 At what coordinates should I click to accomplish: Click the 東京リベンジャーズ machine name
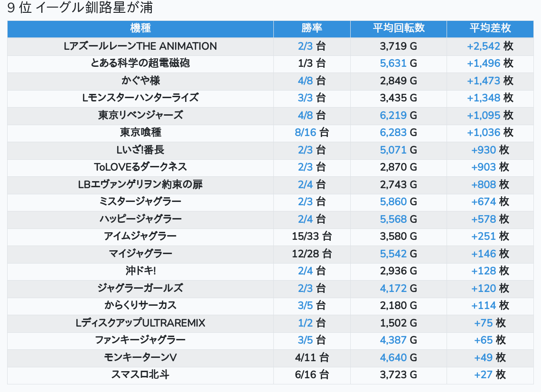coord(140,116)
